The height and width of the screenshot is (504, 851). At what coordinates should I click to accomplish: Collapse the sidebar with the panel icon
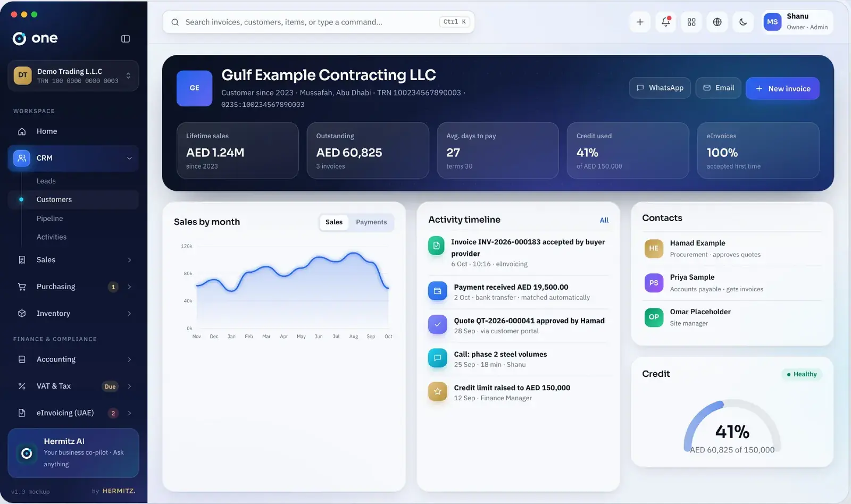pos(126,38)
